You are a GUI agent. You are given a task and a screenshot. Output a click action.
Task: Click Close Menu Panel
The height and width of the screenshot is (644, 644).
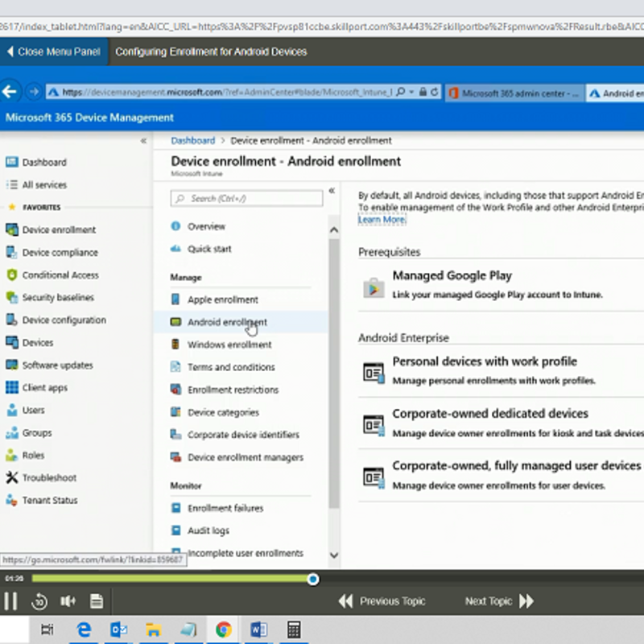pos(54,52)
